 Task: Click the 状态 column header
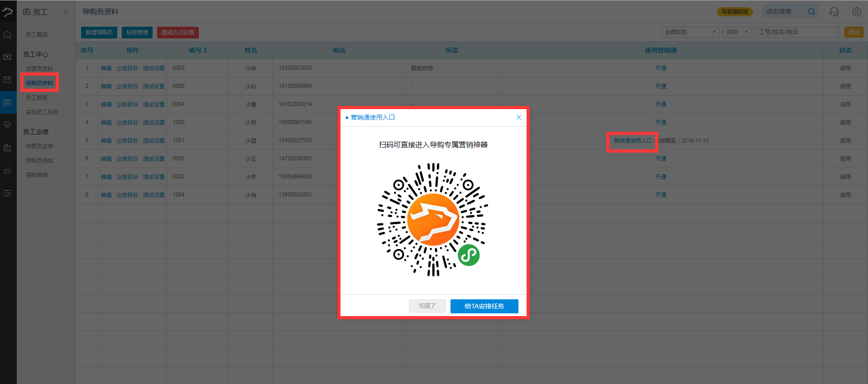pyautogui.click(x=845, y=50)
